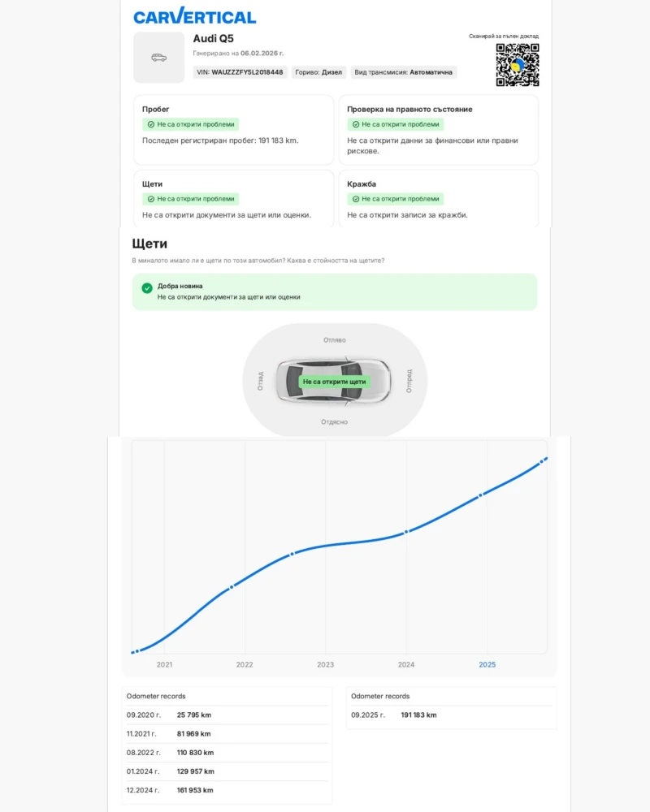
Task: Click the last data point on the mileage curve
Action: 544,459
